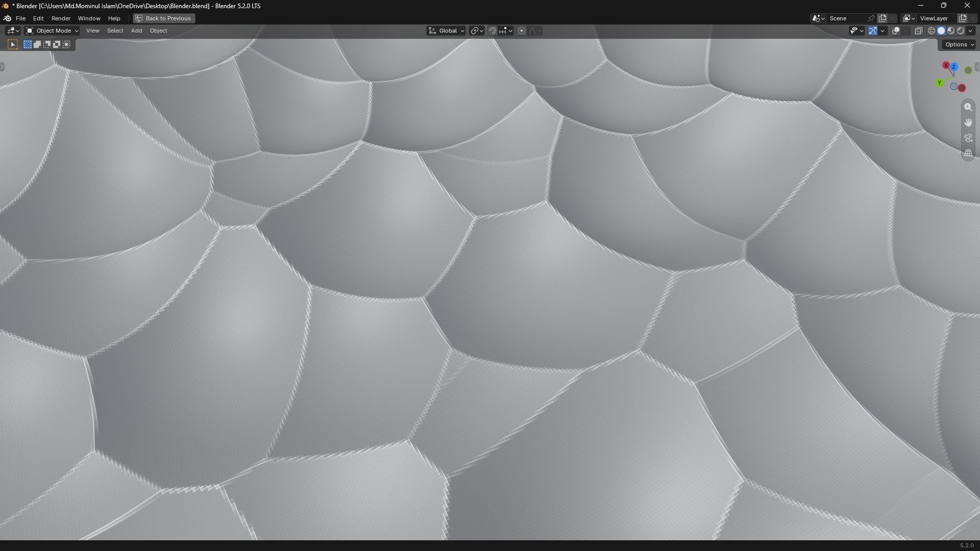Choose the Subtract selection mode icon
The image size is (980, 551).
pos(47,45)
